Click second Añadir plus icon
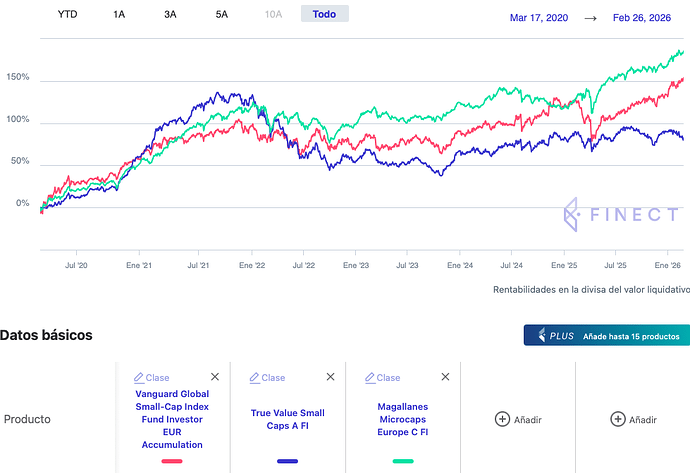The image size is (690, 473). (x=618, y=419)
